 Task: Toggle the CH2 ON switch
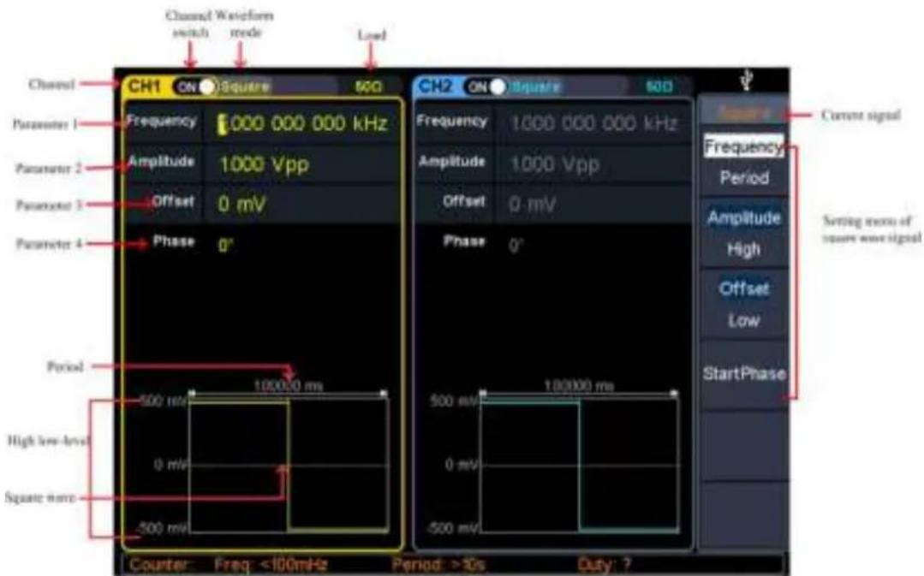coord(486,87)
